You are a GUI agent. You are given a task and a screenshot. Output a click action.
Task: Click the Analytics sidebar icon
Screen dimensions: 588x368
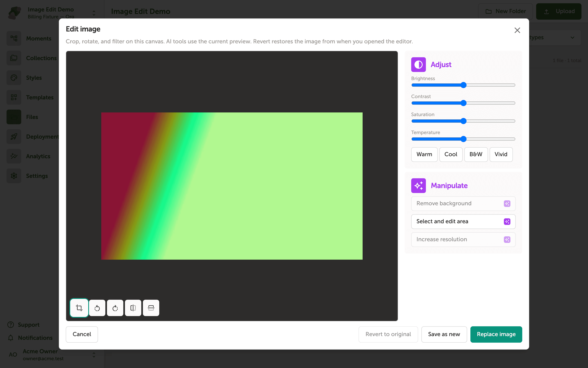click(14, 156)
